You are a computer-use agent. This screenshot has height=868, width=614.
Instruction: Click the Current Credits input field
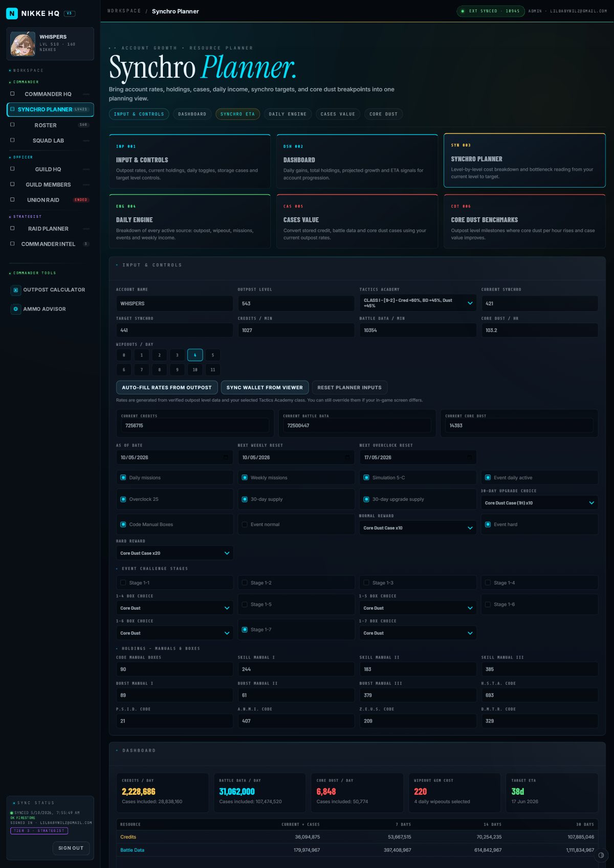point(195,426)
